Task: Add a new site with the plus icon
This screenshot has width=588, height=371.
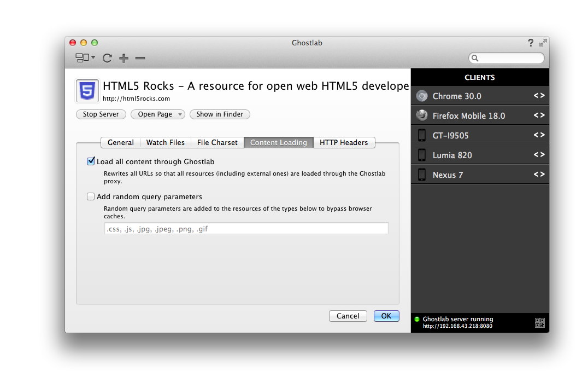Action: (124, 58)
